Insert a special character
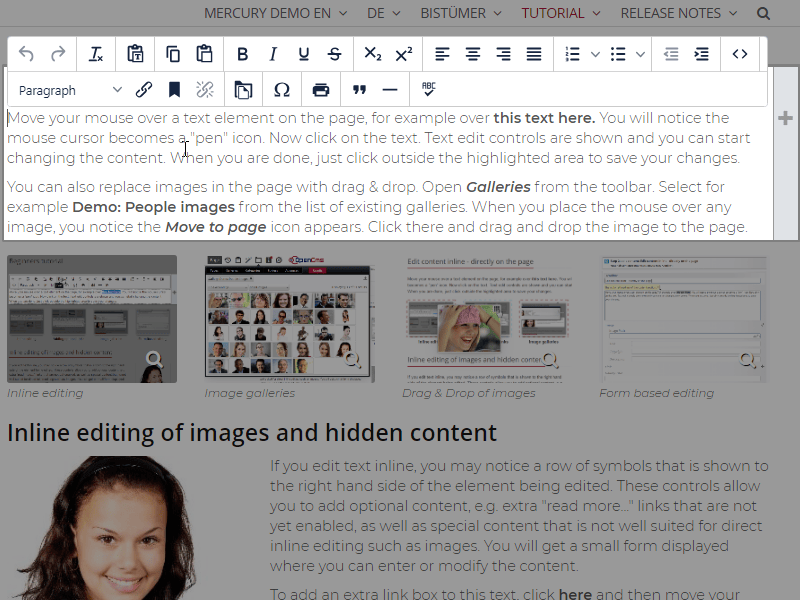The width and height of the screenshot is (800, 600). point(281,89)
